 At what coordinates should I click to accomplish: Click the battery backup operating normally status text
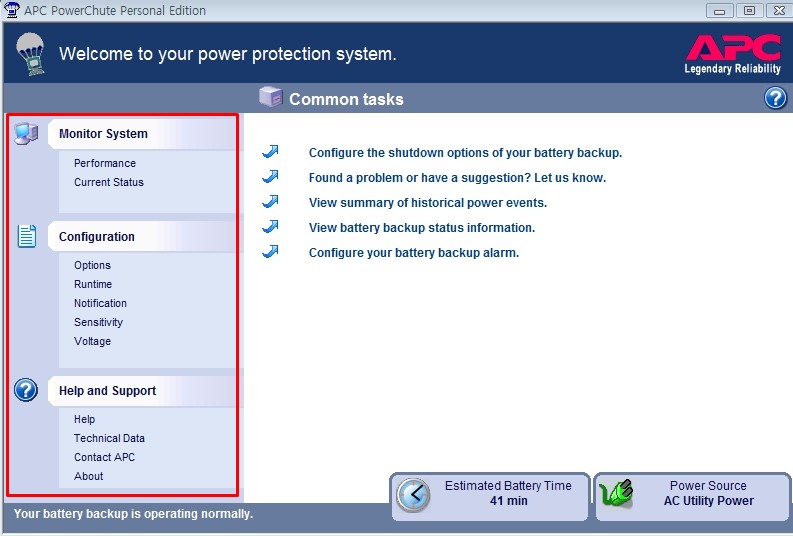tap(133, 514)
